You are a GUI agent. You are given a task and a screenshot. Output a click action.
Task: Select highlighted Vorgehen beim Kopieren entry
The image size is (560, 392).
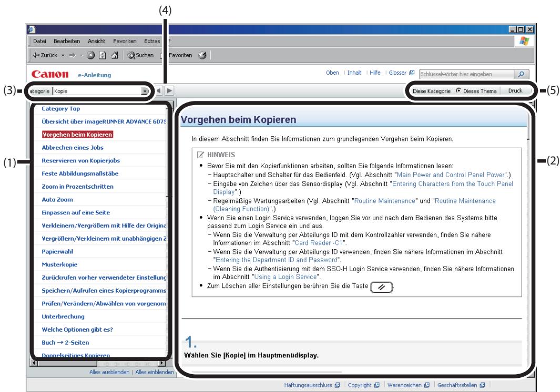(77, 135)
